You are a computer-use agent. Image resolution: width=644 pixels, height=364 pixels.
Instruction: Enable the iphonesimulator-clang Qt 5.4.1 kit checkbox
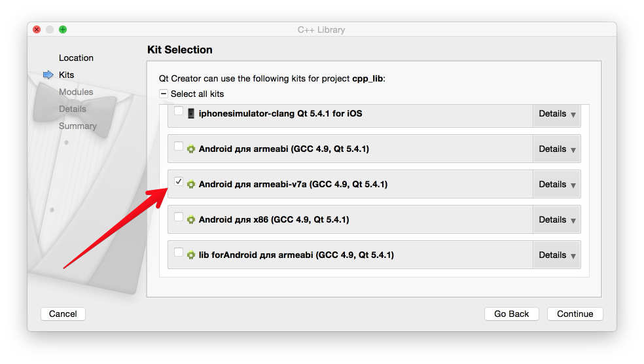(179, 111)
